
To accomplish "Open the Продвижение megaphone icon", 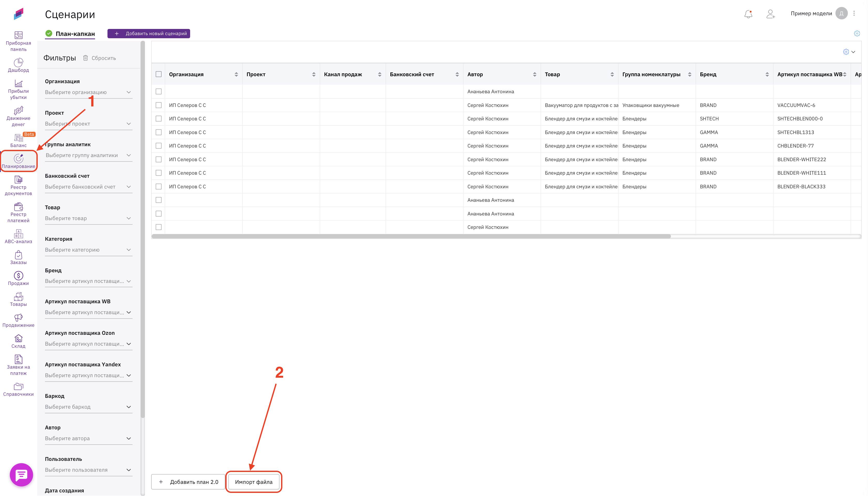I will pyautogui.click(x=18, y=317).
